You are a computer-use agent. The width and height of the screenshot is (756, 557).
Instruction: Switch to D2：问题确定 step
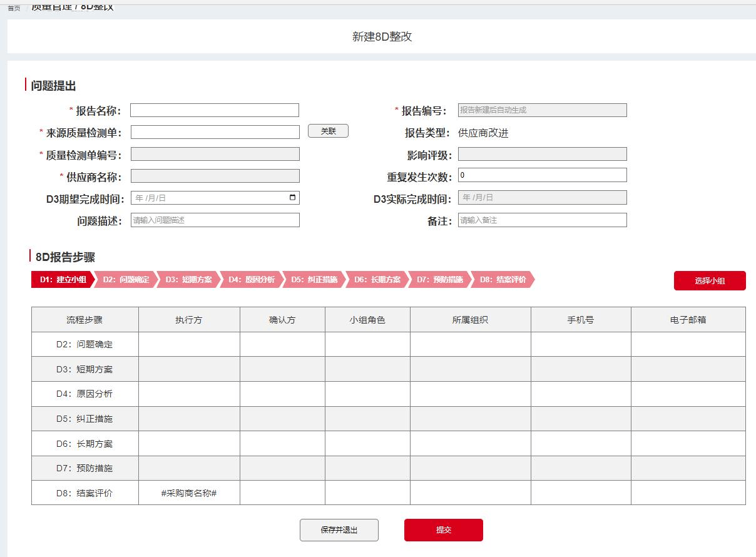tap(126, 280)
